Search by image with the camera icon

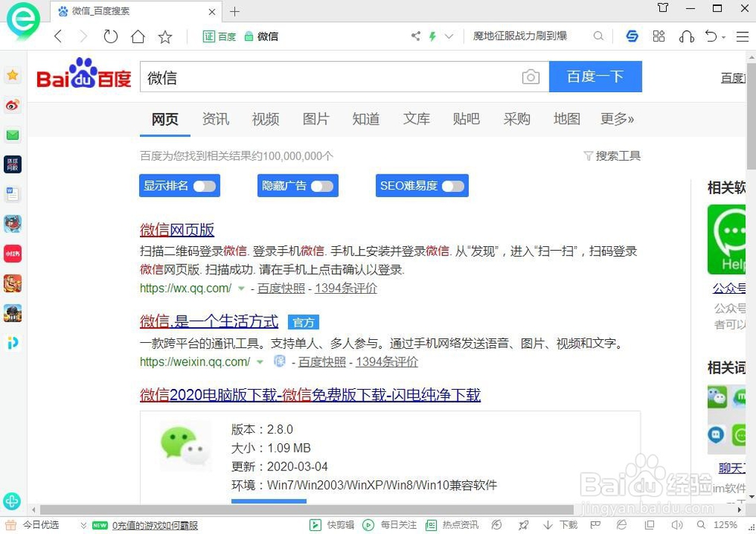point(531,76)
